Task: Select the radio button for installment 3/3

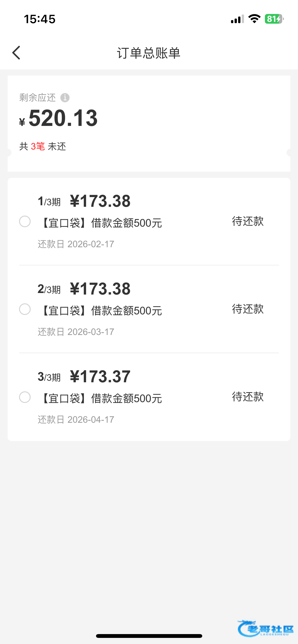Action: [x=25, y=397]
